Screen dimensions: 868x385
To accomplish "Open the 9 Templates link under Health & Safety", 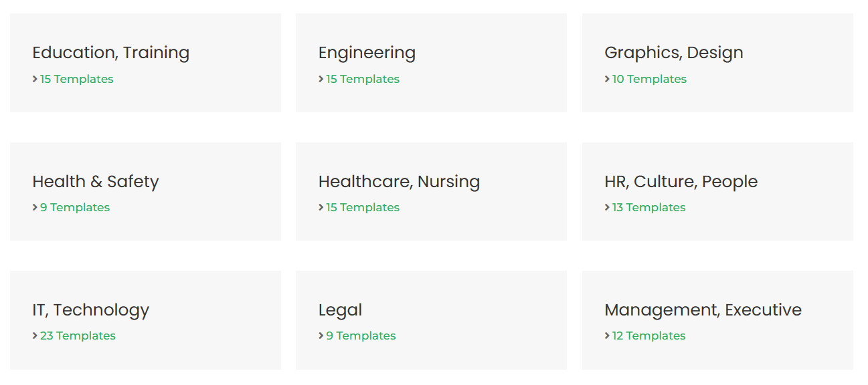I will tap(75, 207).
